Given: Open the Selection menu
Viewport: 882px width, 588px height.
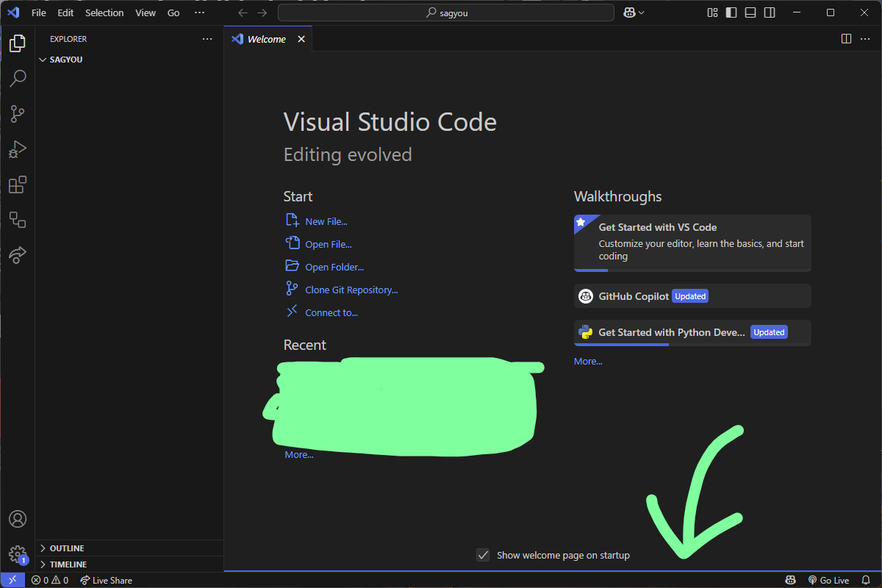Looking at the screenshot, I should [x=104, y=12].
